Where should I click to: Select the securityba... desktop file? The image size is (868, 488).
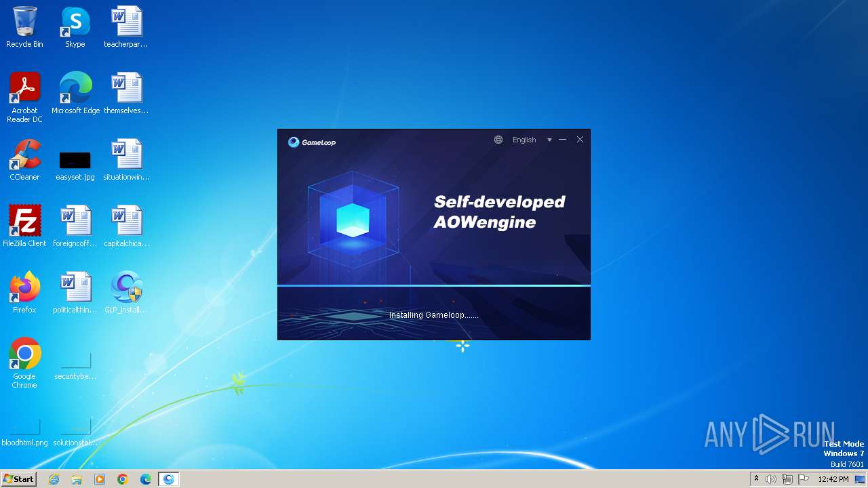(x=75, y=366)
